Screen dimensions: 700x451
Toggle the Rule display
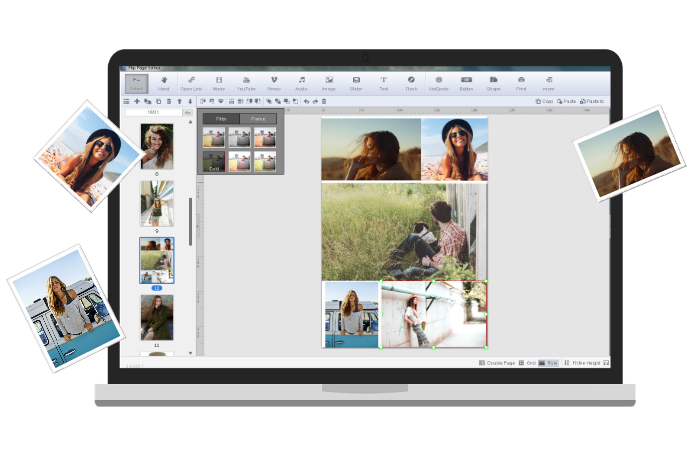click(548, 362)
